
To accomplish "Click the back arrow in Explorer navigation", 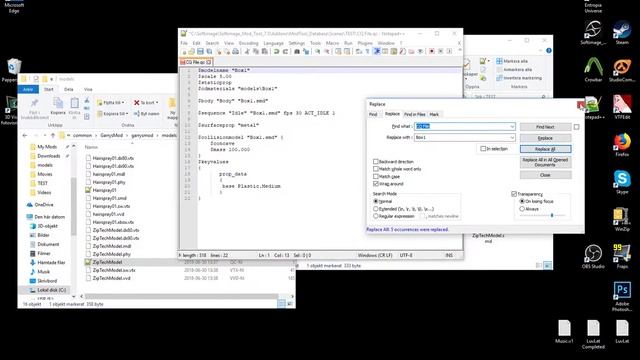I will tap(25, 135).
